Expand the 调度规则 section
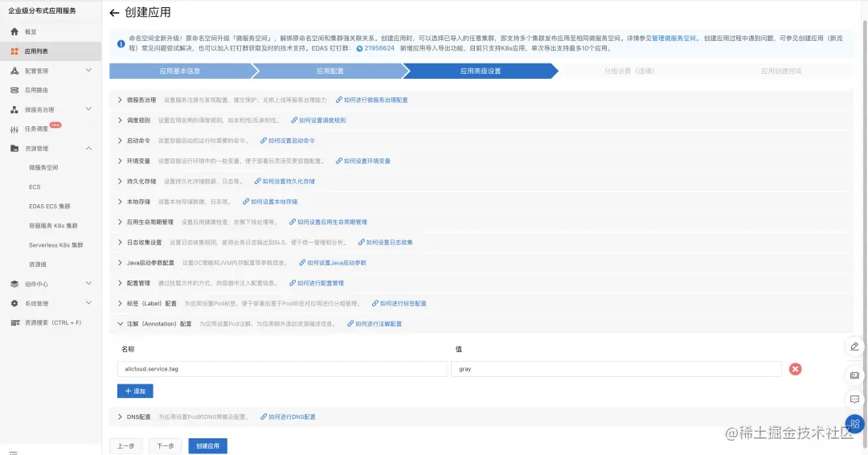 (120, 120)
